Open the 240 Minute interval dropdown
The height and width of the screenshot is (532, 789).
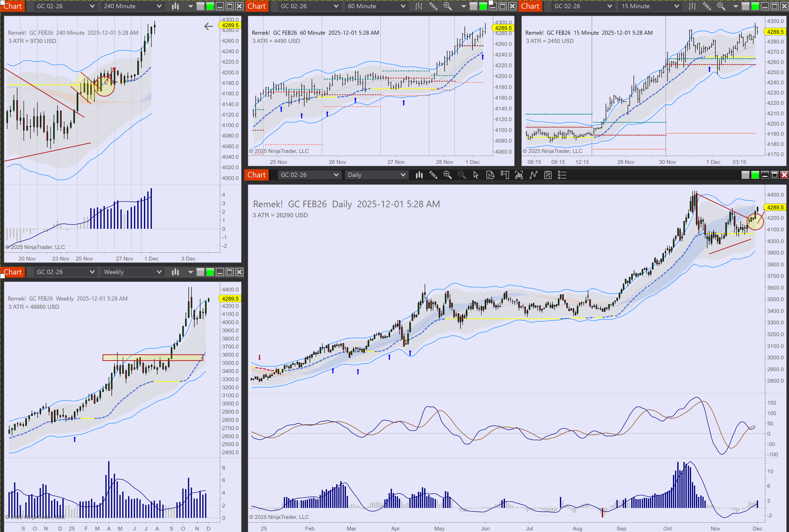click(x=132, y=6)
